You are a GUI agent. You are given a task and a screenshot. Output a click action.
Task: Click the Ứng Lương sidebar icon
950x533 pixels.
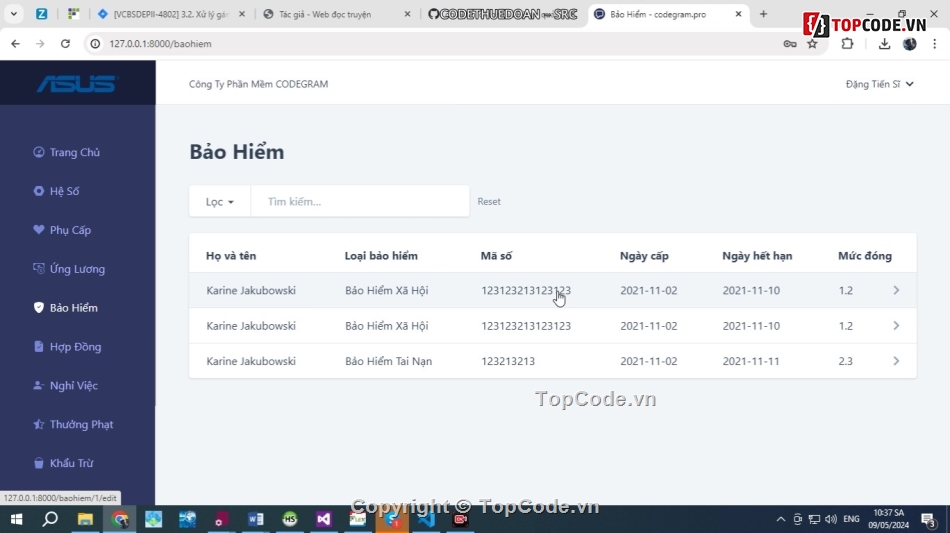click(39, 269)
